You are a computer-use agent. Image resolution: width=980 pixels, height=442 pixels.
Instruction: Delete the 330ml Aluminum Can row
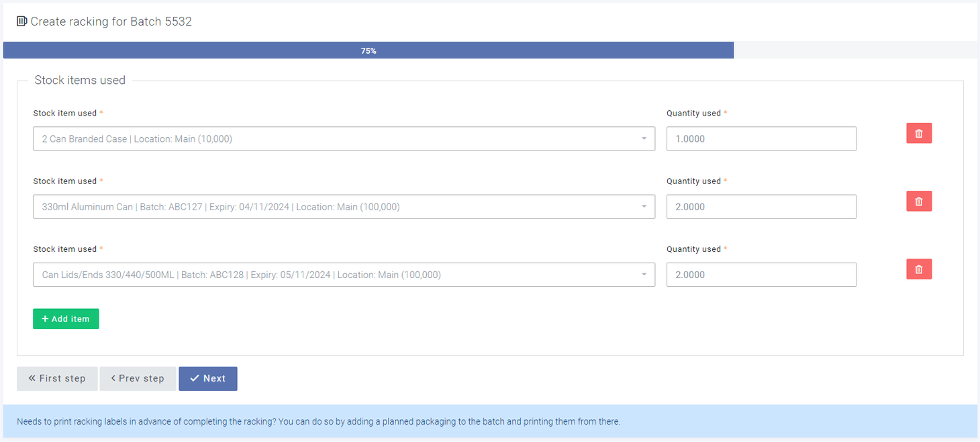(919, 201)
